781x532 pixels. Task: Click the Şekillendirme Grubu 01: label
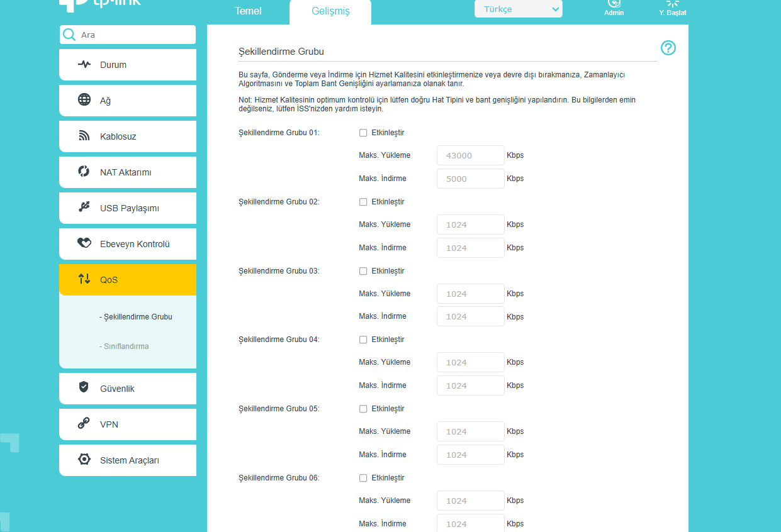[279, 133]
